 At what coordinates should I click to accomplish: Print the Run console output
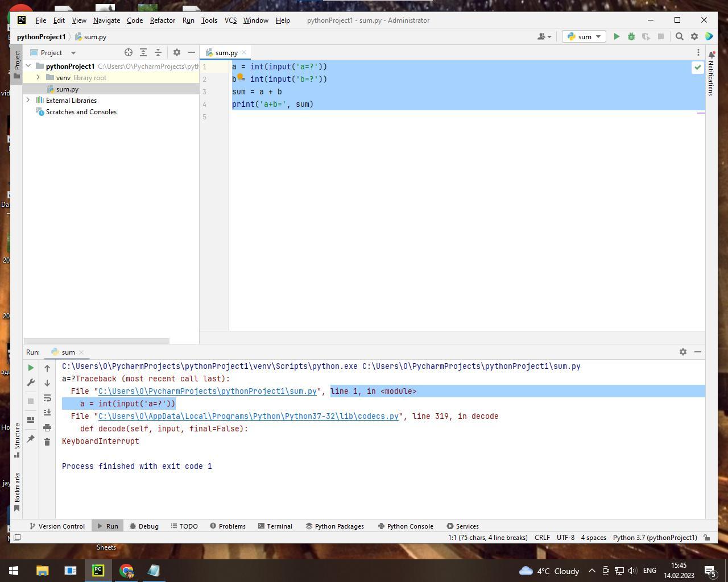(x=47, y=427)
